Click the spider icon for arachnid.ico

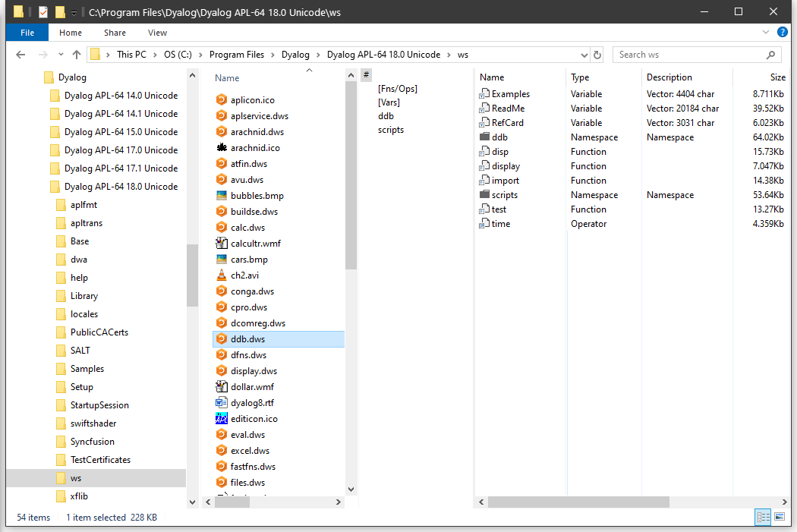click(x=222, y=148)
